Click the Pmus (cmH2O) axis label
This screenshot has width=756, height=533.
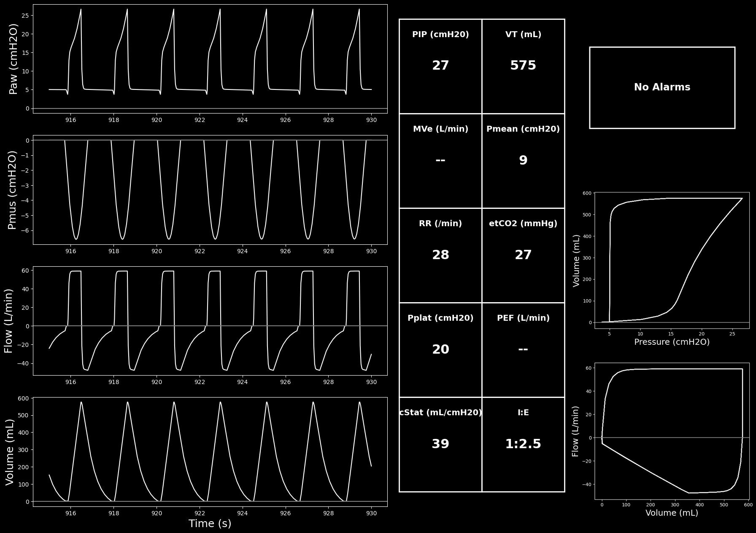point(12,190)
